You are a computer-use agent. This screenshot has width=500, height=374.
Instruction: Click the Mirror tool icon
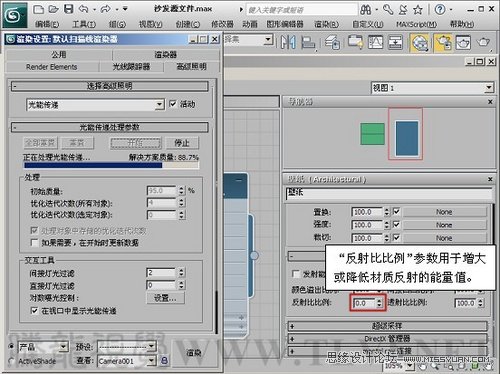coord(288,42)
